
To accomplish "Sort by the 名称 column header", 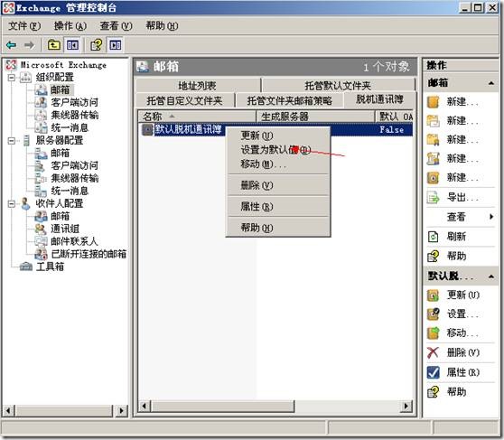I will [197, 117].
